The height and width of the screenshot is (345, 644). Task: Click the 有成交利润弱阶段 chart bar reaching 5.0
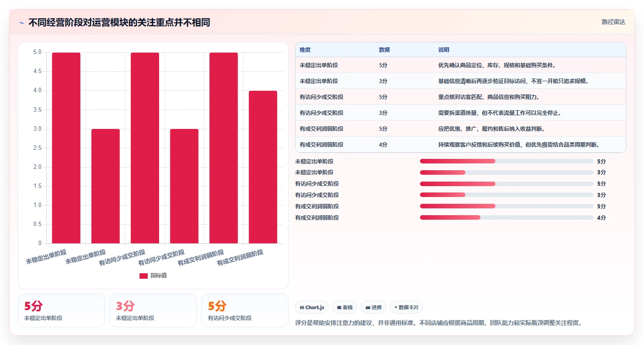[224, 148]
